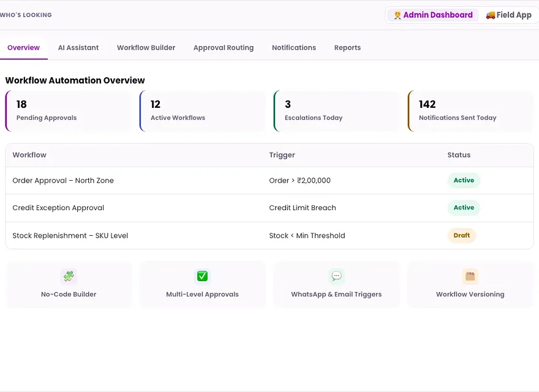Switch to the Overview tab
539x392 pixels.
pos(23,48)
